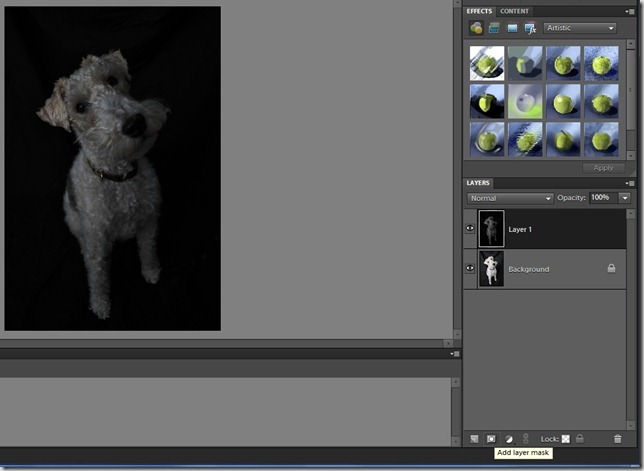Click the Add layer mask icon

click(x=491, y=439)
